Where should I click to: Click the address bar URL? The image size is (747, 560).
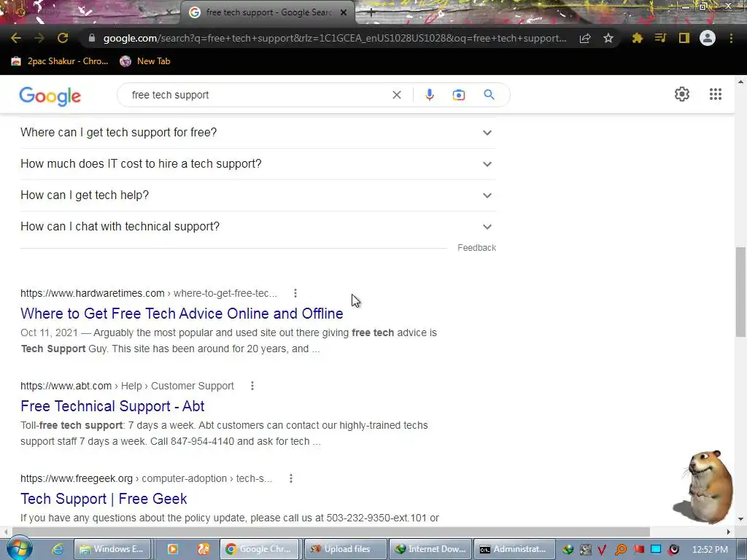pos(335,38)
